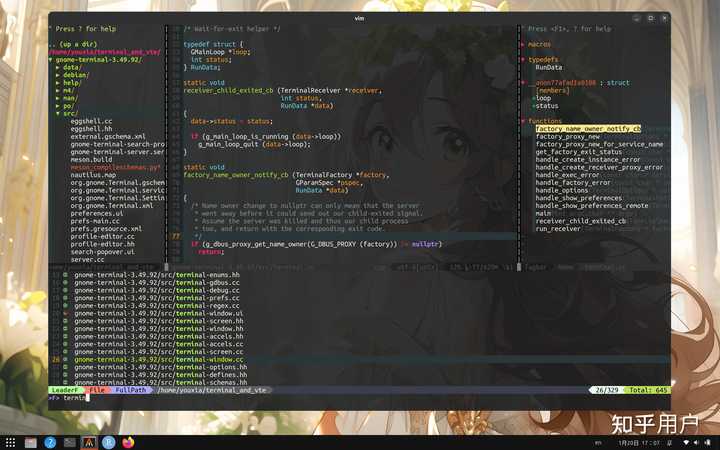Open the terminal icon in the taskbar
720x450 pixels.
tap(70, 442)
